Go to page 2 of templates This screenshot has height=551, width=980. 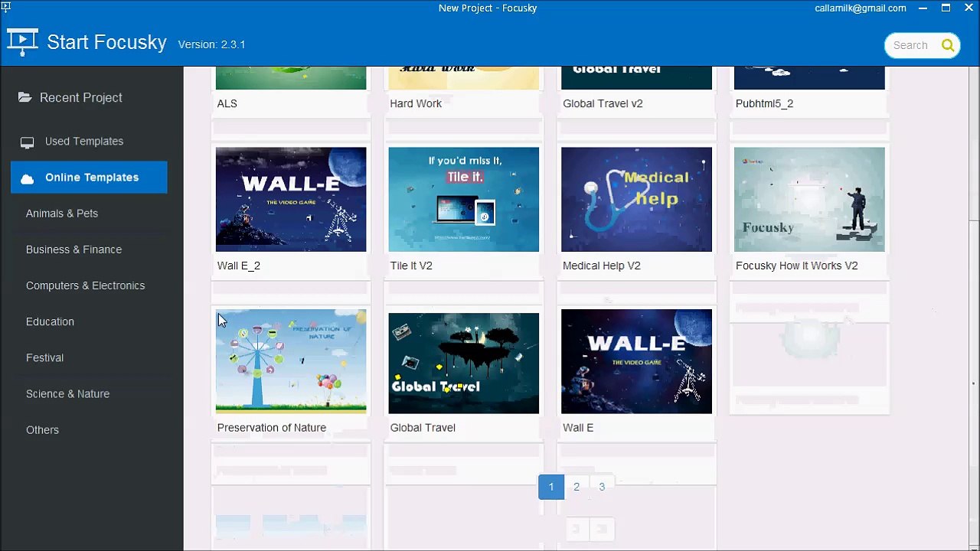[577, 487]
